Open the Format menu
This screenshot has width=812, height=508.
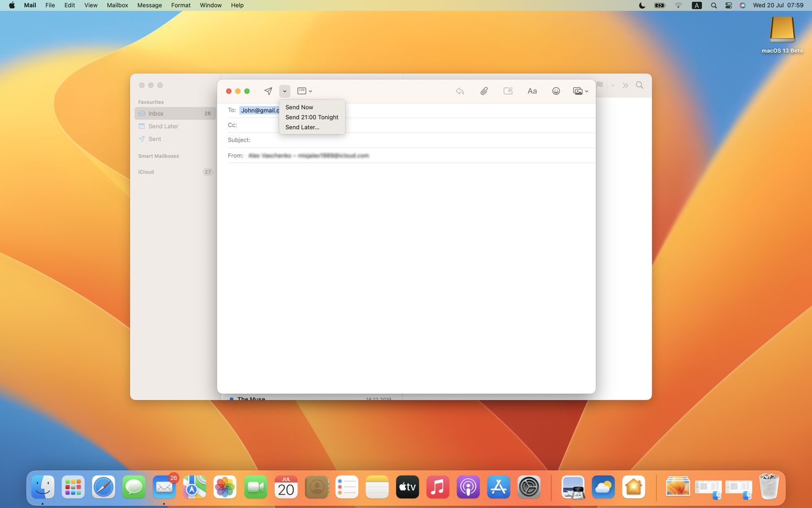(181, 5)
